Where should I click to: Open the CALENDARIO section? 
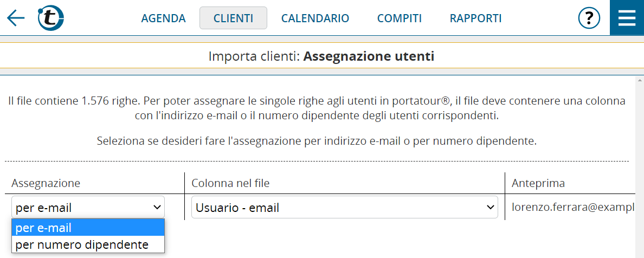pos(315,18)
